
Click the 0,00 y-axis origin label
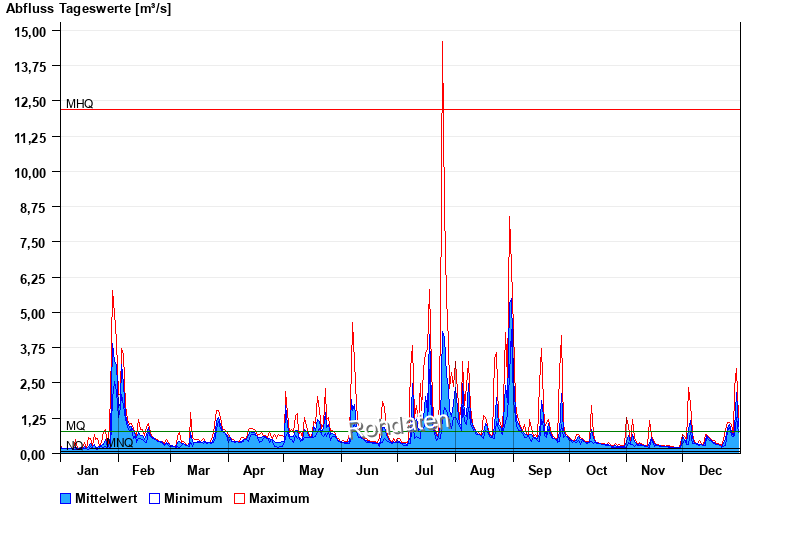[31, 454]
